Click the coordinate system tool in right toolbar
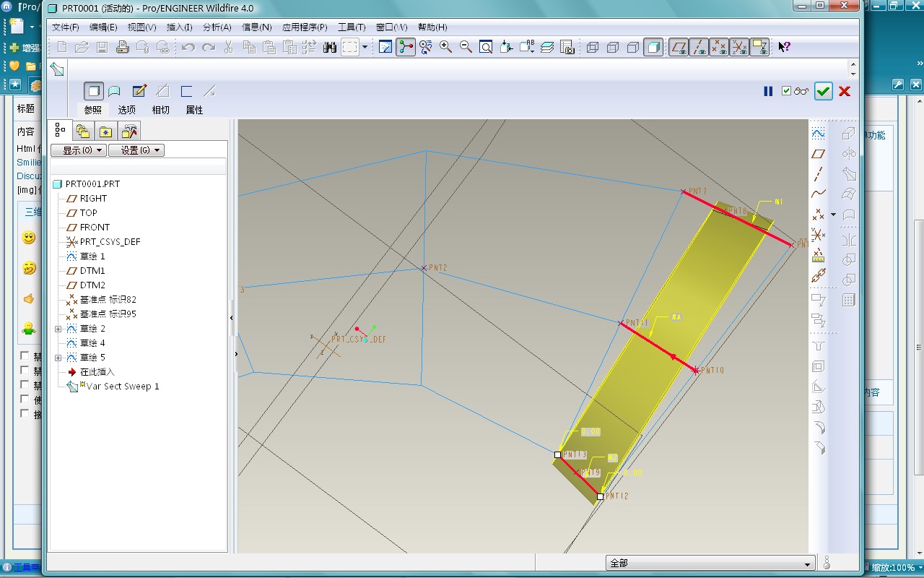Image resolution: width=924 pixels, height=578 pixels. 818,235
